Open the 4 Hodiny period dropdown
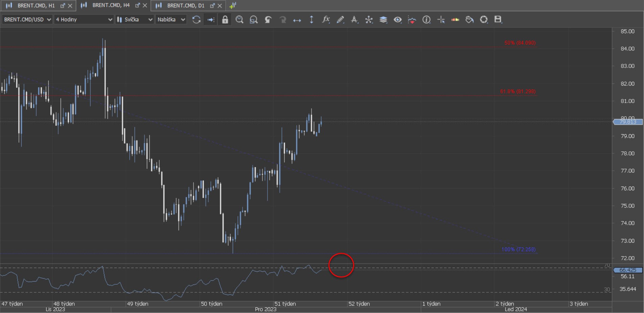The image size is (644, 313). pos(84,20)
